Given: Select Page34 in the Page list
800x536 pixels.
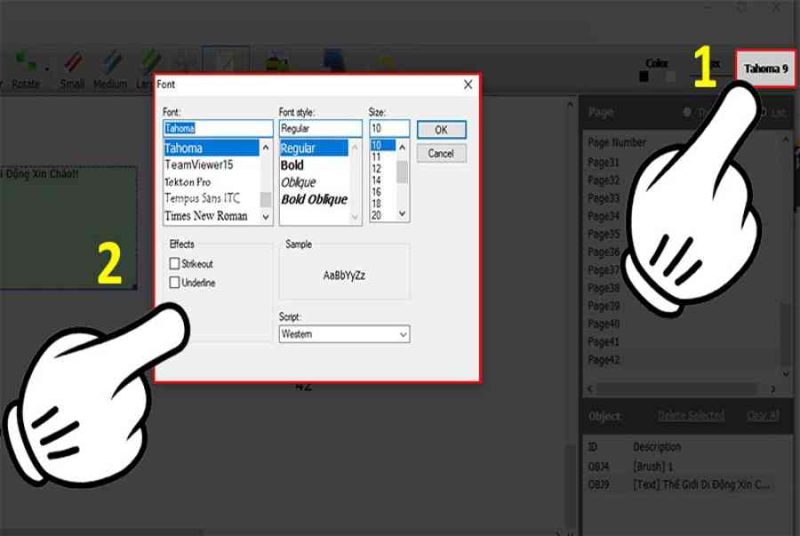Looking at the screenshot, I should click(x=604, y=216).
